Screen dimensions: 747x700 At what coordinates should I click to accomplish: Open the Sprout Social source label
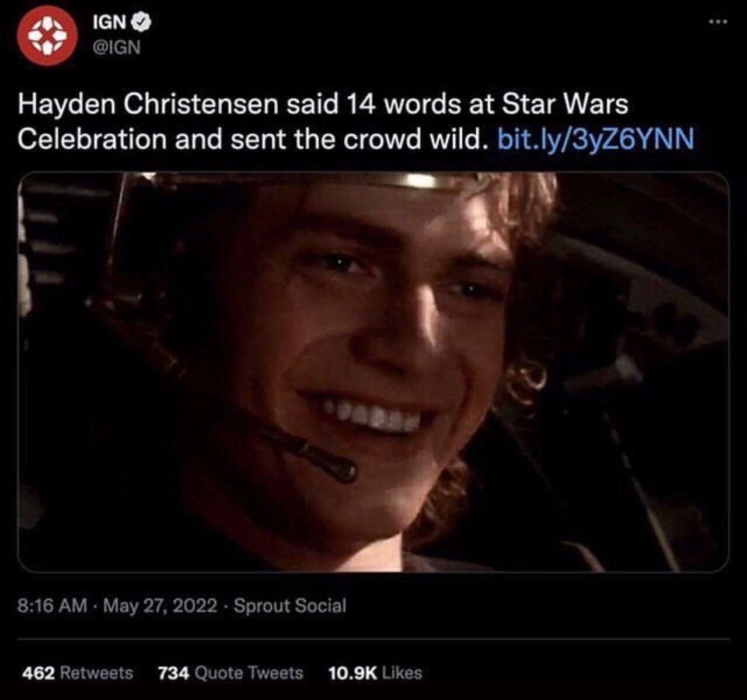(290, 605)
